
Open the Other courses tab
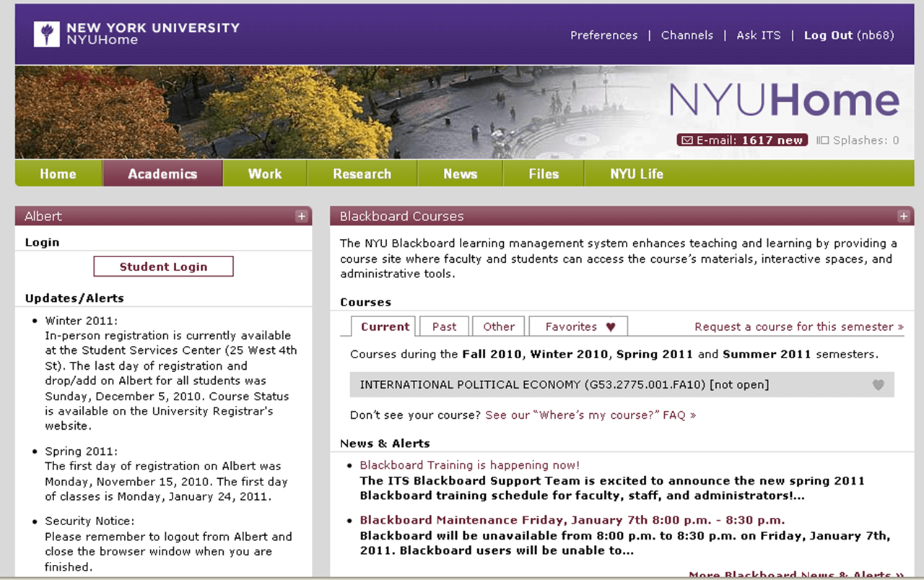pyautogui.click(x=498, y=326)
